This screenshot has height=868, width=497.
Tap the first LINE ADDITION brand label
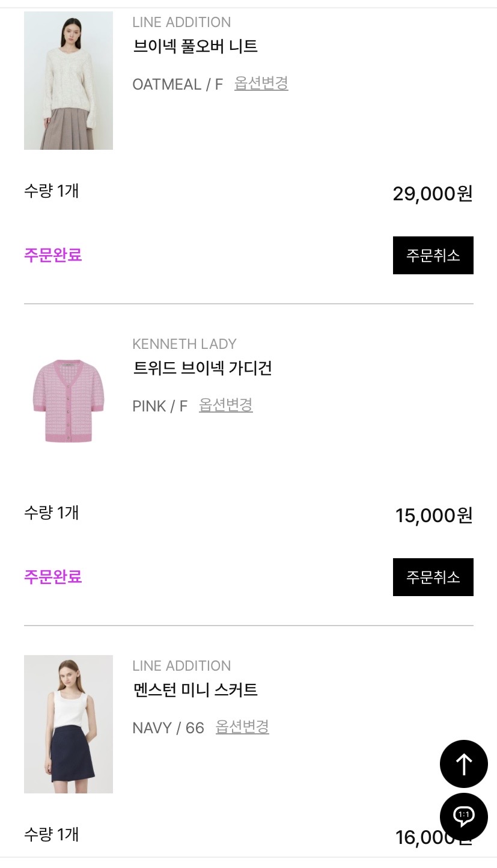point(181,22)
